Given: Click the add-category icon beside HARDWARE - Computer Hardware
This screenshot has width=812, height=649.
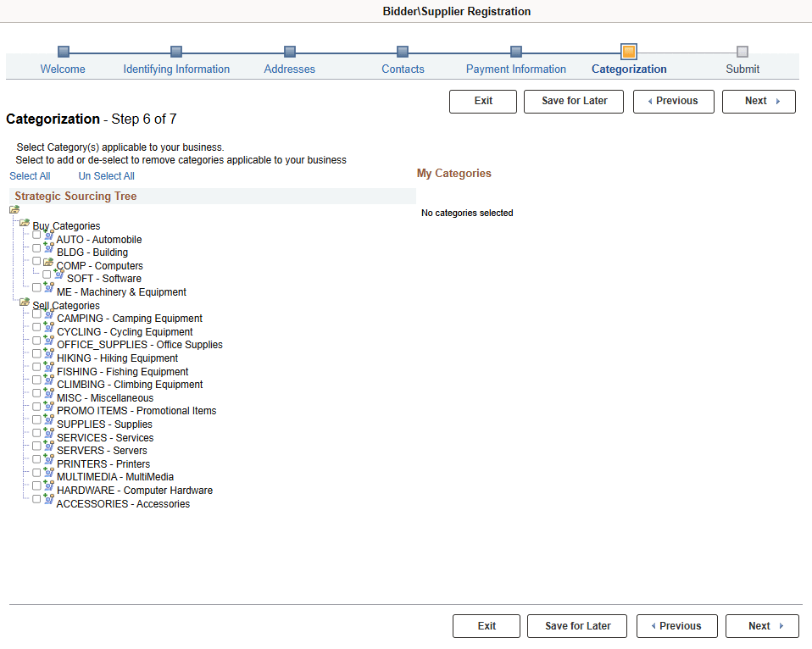Looking at the screenshot, I should tap(49, 487).
